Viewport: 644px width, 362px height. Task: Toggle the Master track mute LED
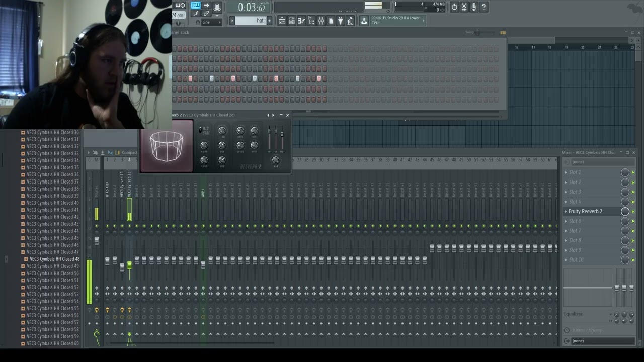click(x=97, y=226)
